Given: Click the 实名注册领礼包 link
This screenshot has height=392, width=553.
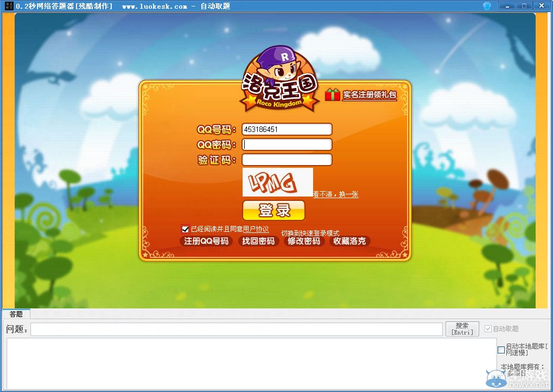Looking at the screenshot, I should pyautogui.click(x=370, y=95).
